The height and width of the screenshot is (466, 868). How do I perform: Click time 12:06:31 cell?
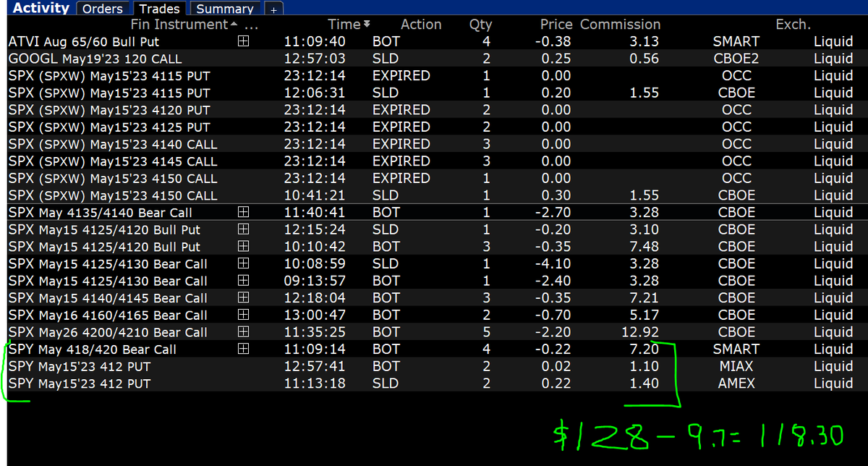point(315,93)
